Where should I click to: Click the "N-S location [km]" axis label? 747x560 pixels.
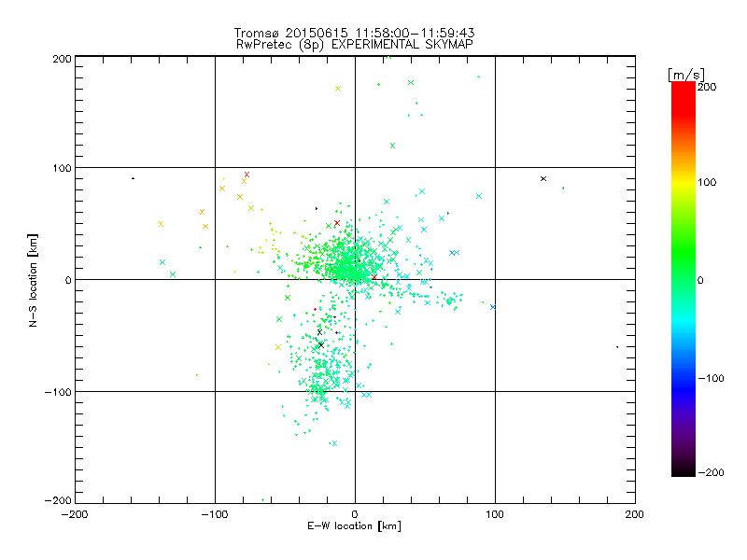[33, 280]
